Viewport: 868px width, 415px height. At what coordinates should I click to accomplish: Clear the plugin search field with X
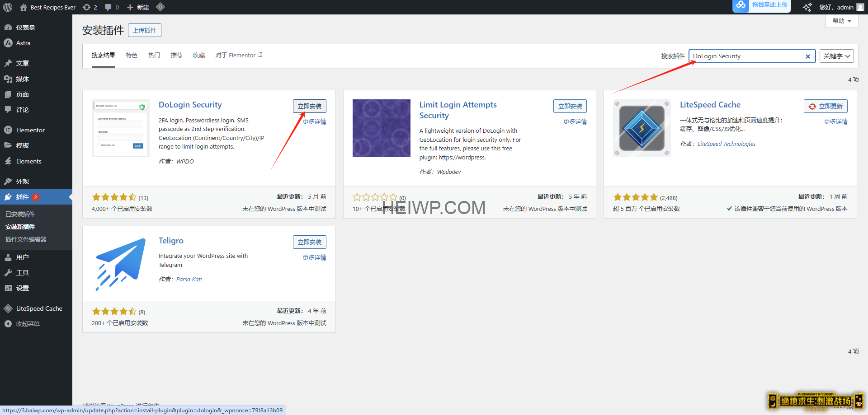coord(807,56)
